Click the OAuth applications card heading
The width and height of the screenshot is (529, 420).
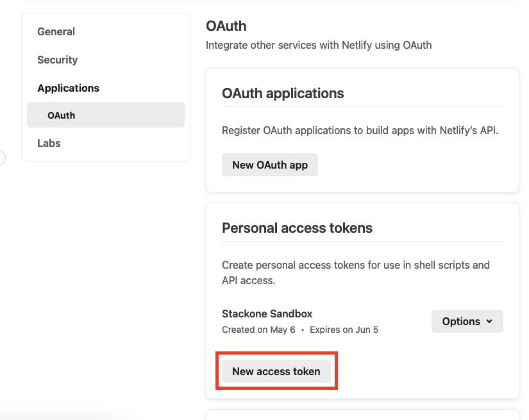[x=283, y=93]
